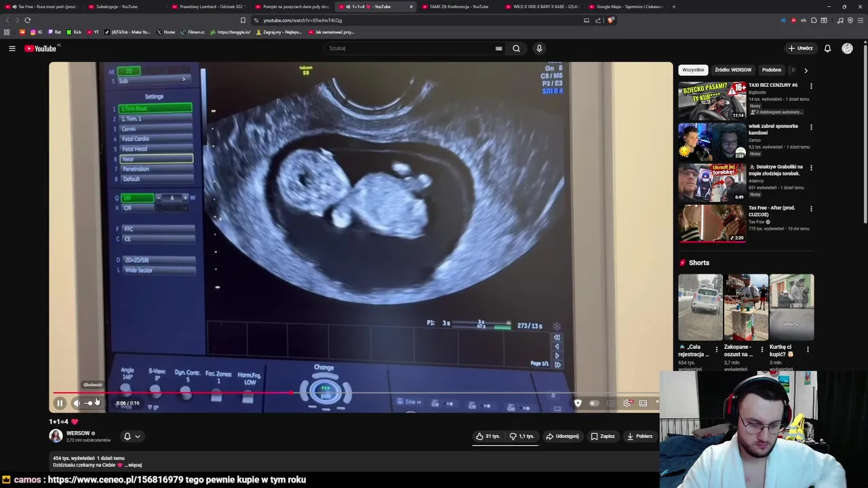The width and height of the screenshot is (868, 488).
Task: Open the browser apps grid icon
Action: (7, 32)
